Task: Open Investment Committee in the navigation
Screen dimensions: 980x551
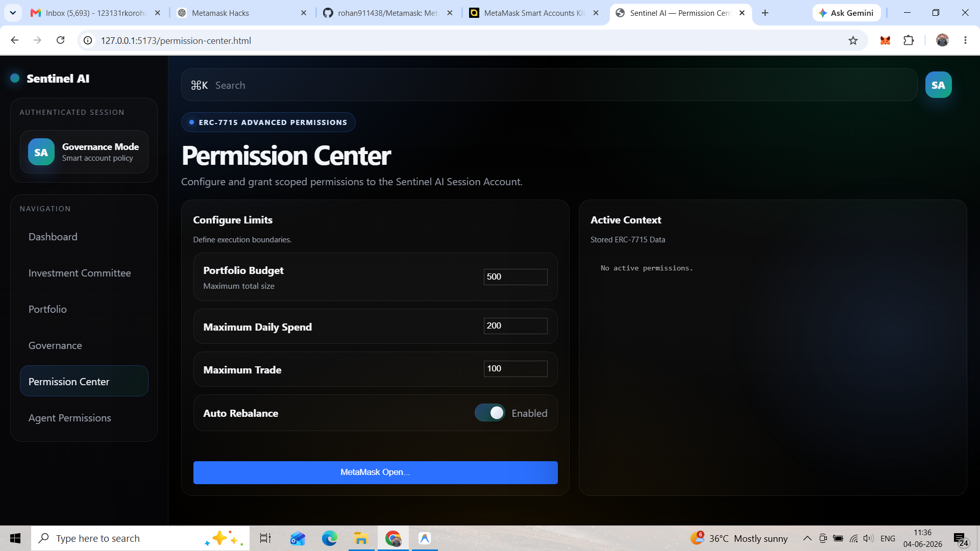Action: coord(84,273)
